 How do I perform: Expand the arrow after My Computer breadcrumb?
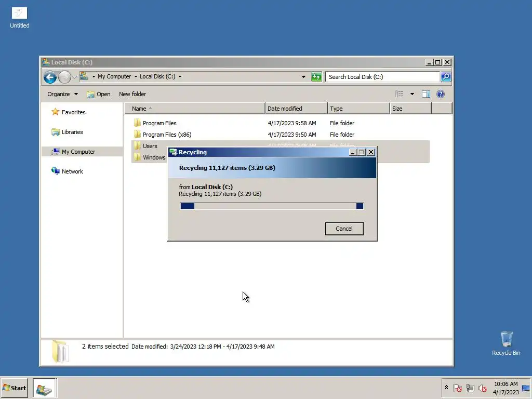point(136,77)
